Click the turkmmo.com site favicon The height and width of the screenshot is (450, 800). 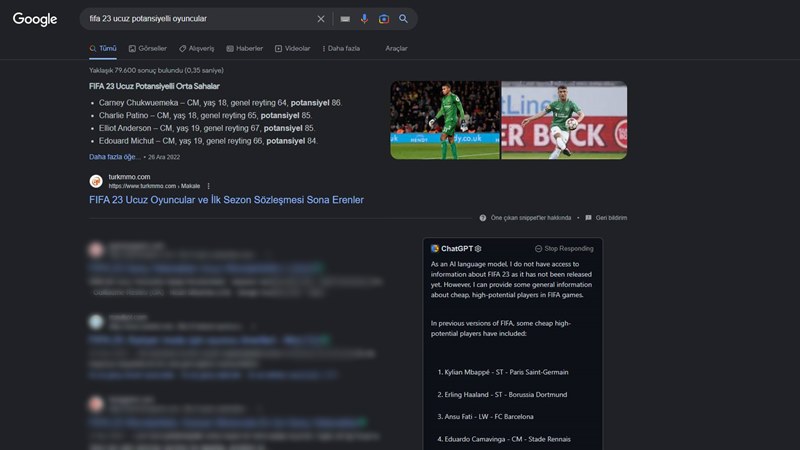tap(96, 181)
